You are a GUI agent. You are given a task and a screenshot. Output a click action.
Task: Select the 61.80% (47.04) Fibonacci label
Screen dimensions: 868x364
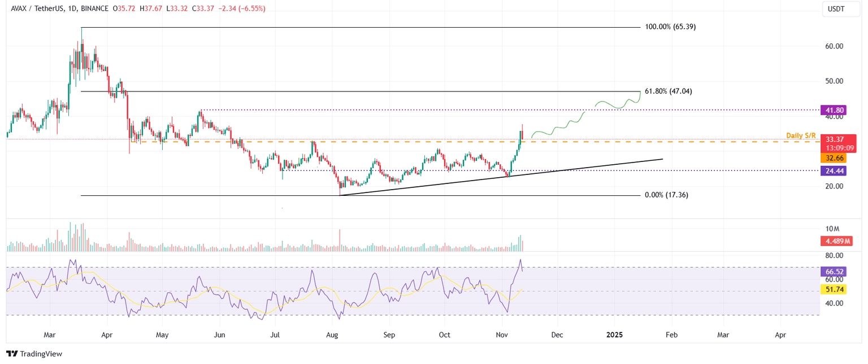tap(669, 91)
